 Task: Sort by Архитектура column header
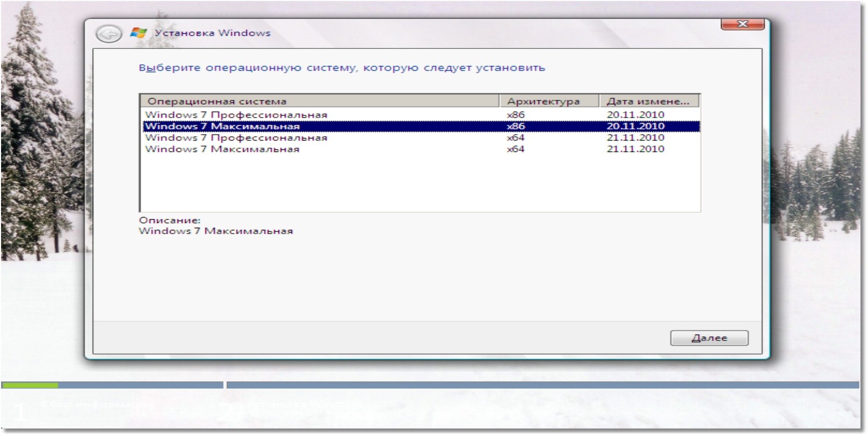click(549, 101)
